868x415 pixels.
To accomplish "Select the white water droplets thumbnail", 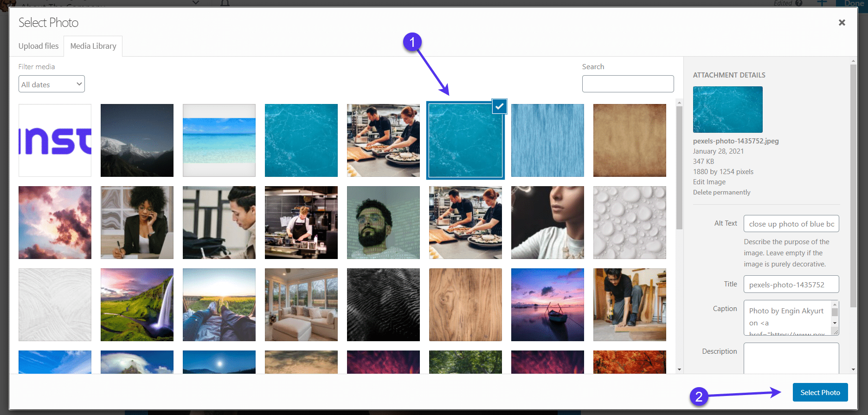I will [630, 222].
